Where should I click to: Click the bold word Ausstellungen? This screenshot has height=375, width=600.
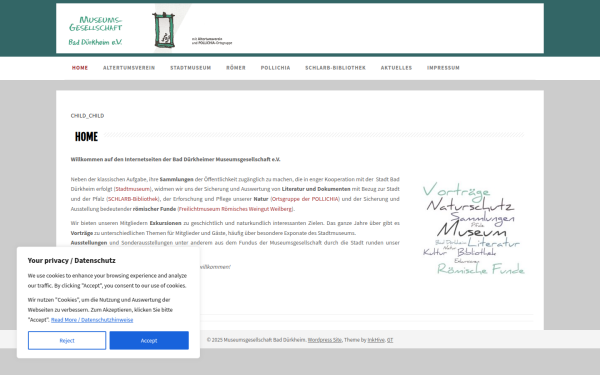(x=89, y=243)
